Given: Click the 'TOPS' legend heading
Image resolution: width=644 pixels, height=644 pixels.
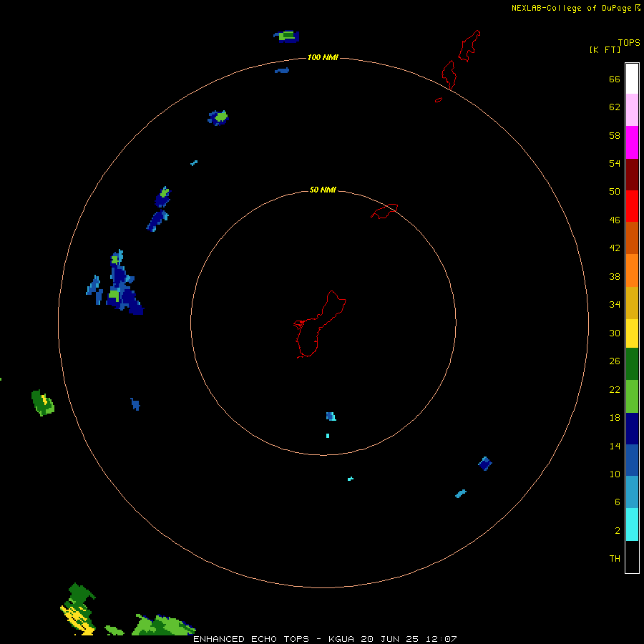Looking at the screenshot, I should pyautogui.click(x=629, y=42).
